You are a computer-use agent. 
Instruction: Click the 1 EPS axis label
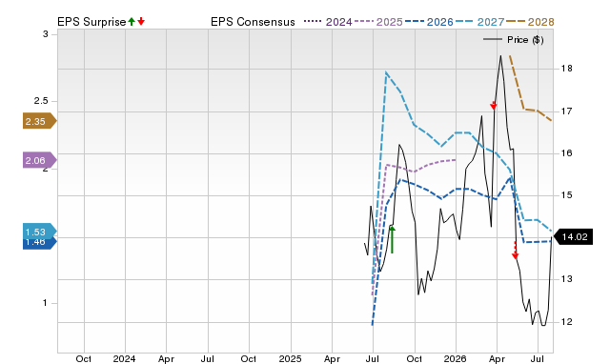coord(45,303)
